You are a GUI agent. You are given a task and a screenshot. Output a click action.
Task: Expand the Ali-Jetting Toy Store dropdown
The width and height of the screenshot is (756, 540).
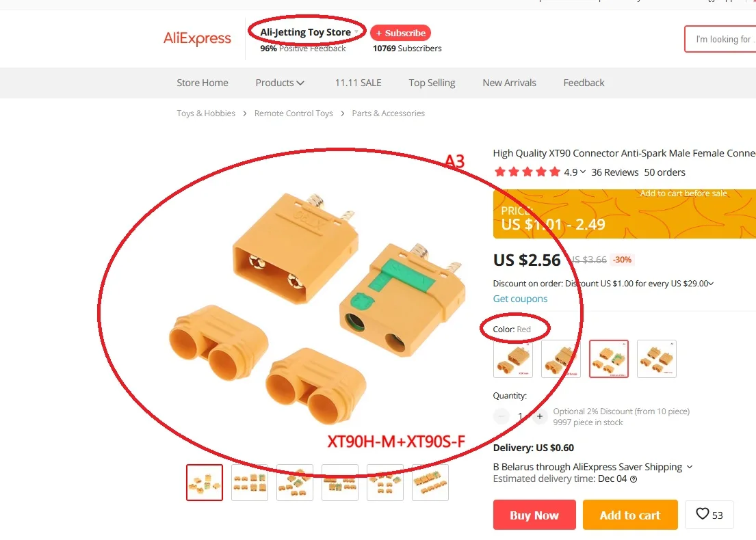tap(356, 32)
